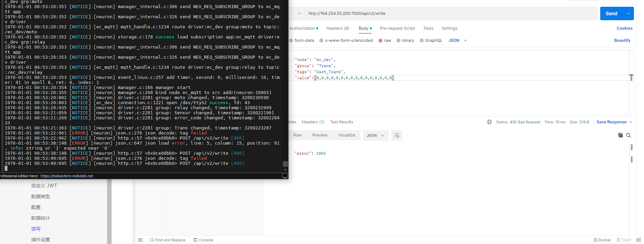This screenshot has height=244, width=644.
Task: Open the Pre-request Script tab
Action: point(397,28)
